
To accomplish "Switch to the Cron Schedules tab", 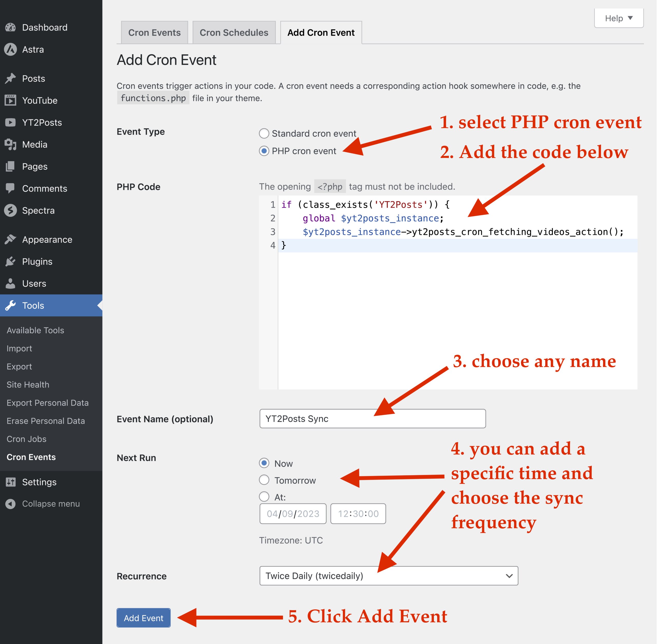I will (x=234, y=33).
